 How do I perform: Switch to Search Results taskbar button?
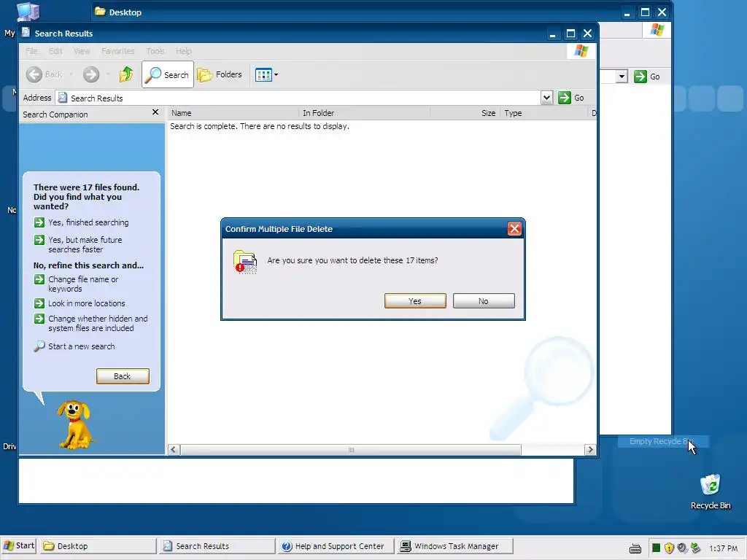pos(217,545)
